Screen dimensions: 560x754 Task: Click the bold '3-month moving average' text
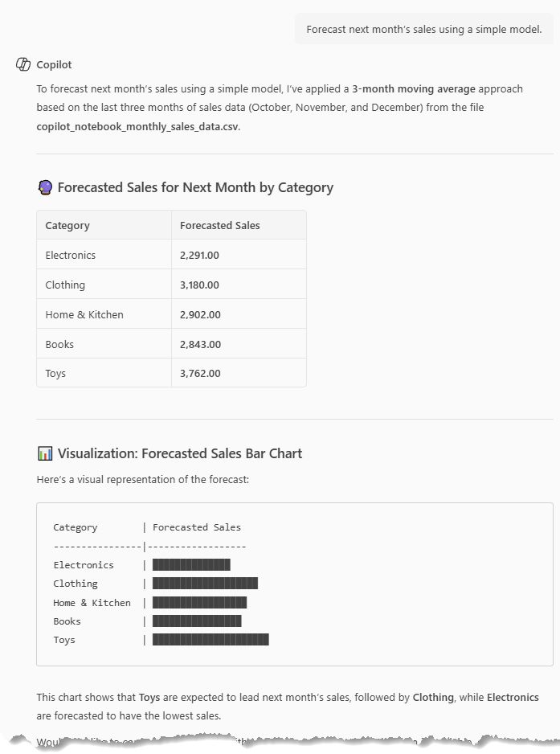pyautogui.click(x=413, y=88)
